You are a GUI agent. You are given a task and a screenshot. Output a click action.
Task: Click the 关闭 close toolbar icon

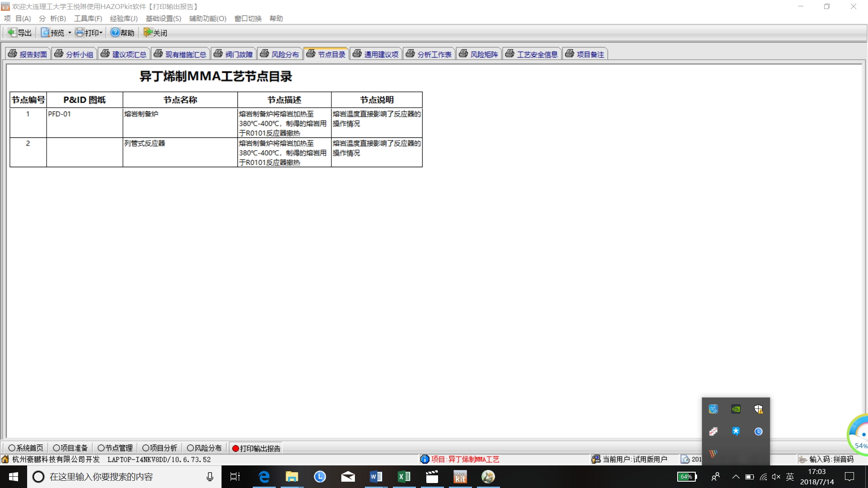pyautogui.click(x=148, y=33)
